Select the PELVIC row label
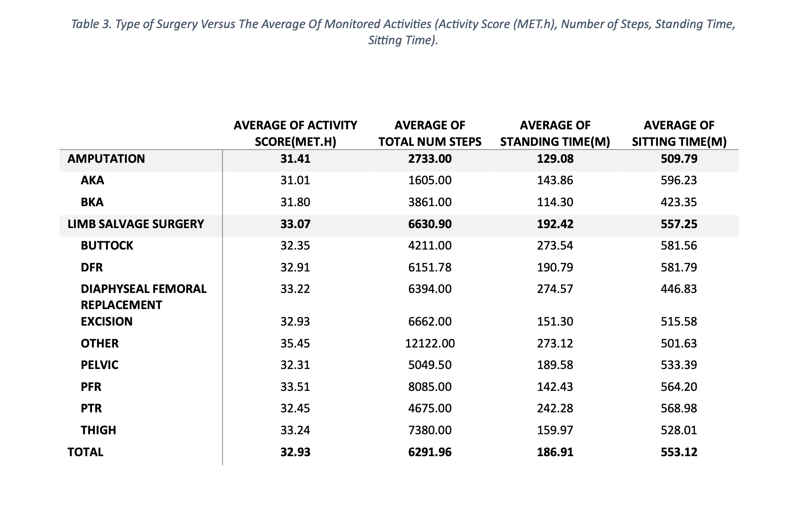The image size is (812, 514). (100, 365)
